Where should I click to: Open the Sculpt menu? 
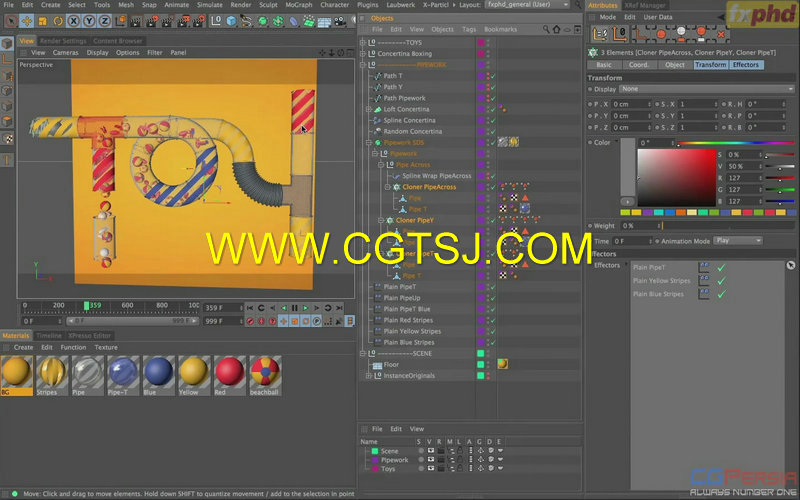tap(268, 5)
